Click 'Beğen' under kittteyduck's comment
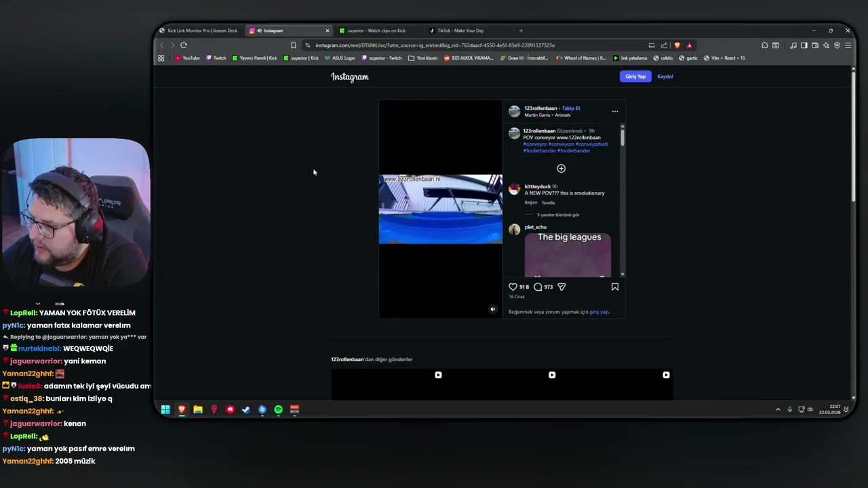This screenshot has height=488, width=868. [x=531, y=203]
